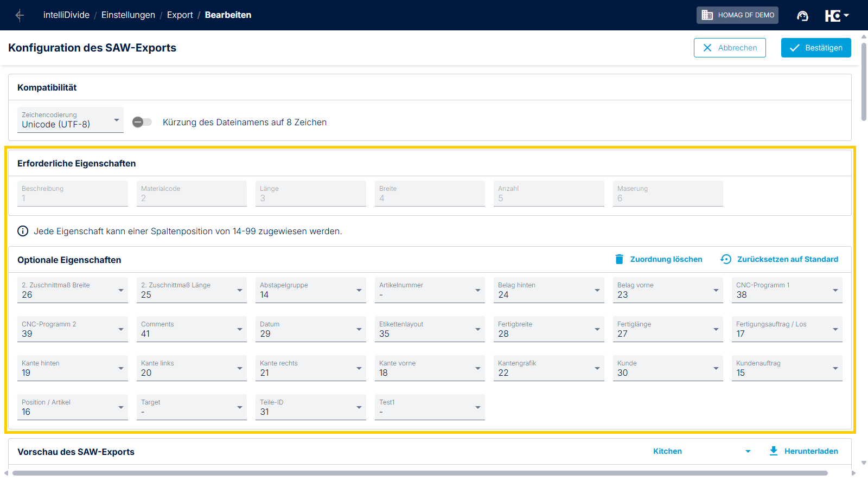This screenshot has height=488, width=868.
Task: Click the HOMAG DF DEMO building icon
Action: (707, 15)
